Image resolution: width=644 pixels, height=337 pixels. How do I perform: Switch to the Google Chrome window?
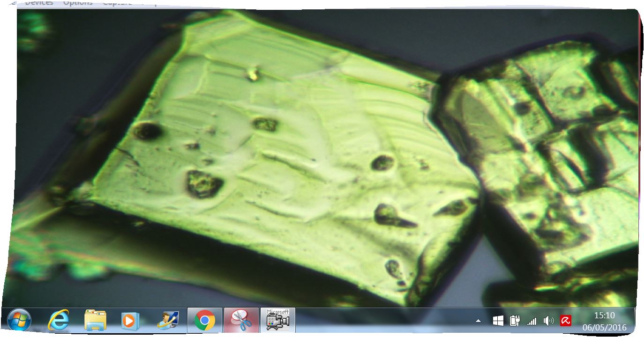click(x=205, y=321)
